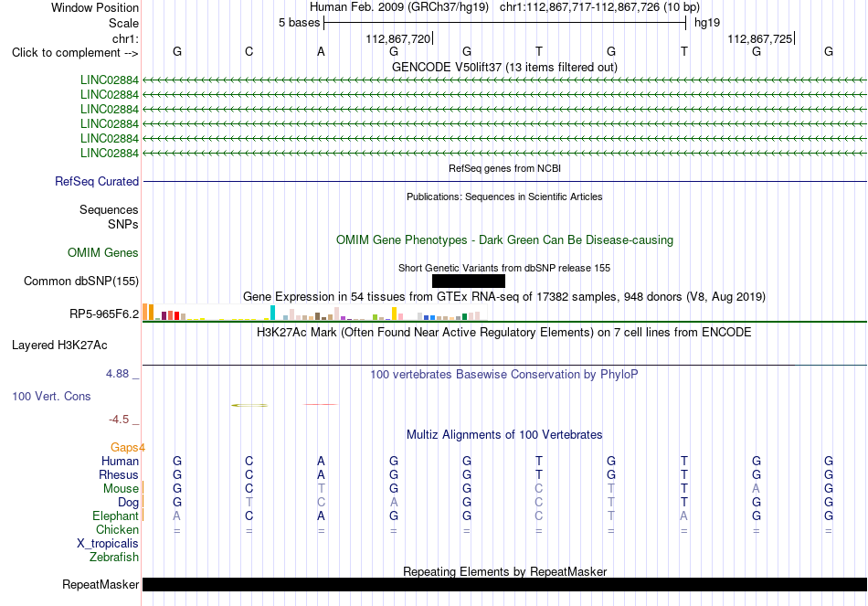Select the Zebrafish species label
This screenshot has width=868, height=606.
(x=114, y=558)
